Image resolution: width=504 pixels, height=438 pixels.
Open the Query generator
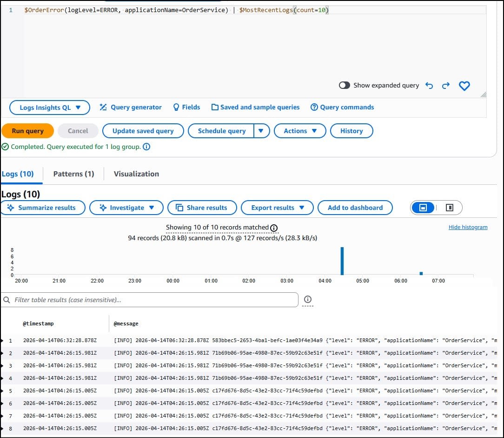click(x=130, y=107)
